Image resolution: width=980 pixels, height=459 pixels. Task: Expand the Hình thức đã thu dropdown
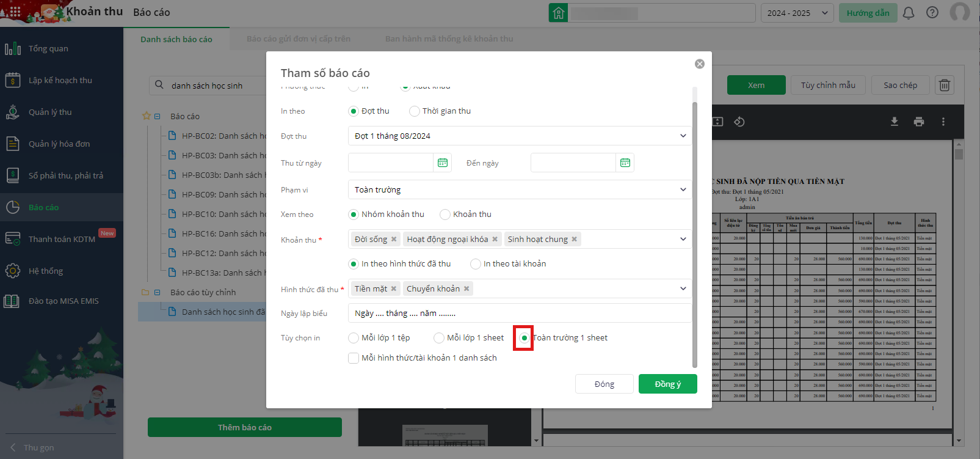pos(683,288)
